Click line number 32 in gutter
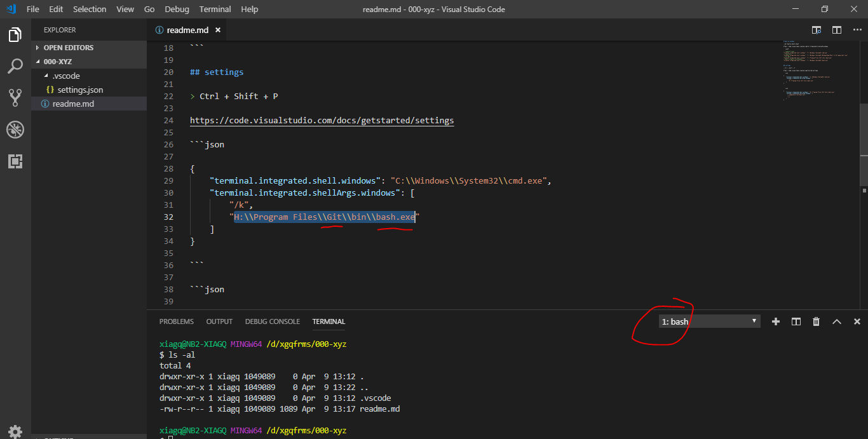 (x=168, y=217)
